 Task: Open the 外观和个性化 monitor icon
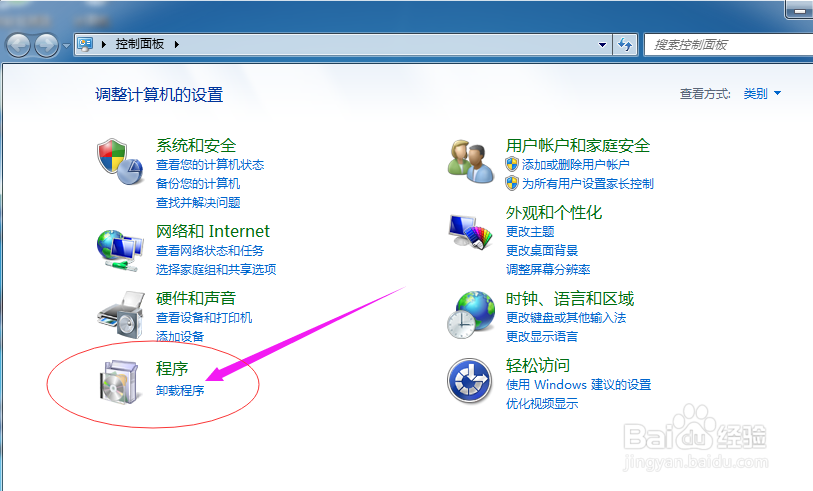click(x=471, y=232)
